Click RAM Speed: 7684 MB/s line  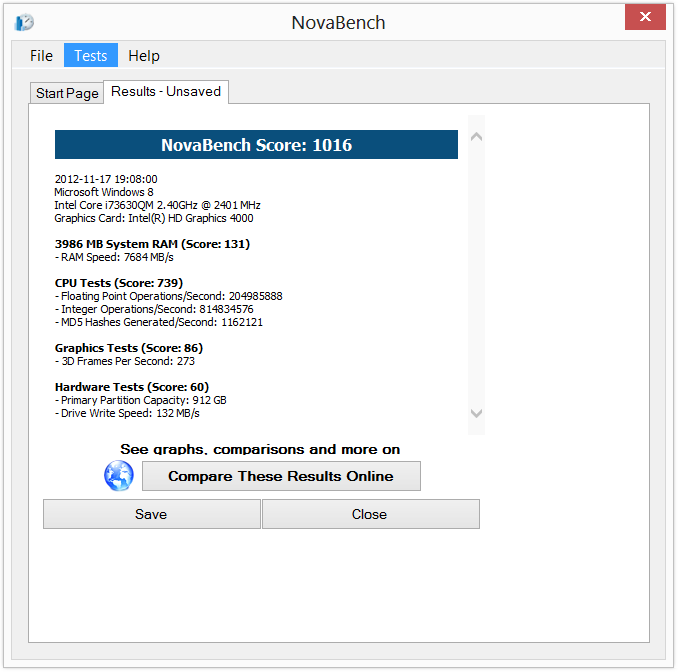tap(114, 257)
